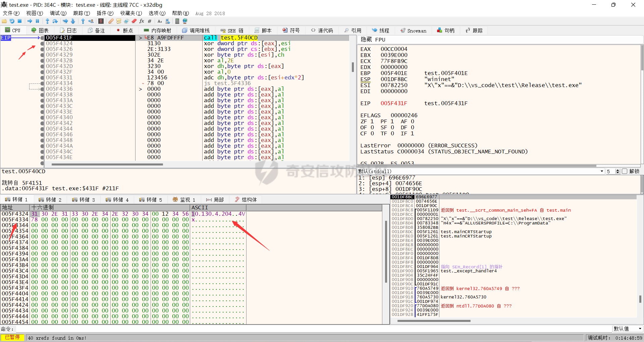644x342 pixels.
Task: Click the Step Over toolbar icon
Action: tap(55, 21)
